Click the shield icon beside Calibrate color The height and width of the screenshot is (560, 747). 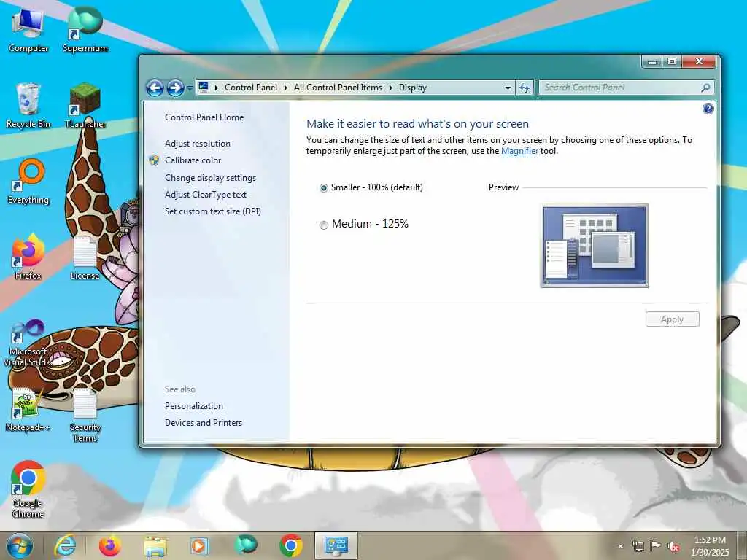click(154, 160)
